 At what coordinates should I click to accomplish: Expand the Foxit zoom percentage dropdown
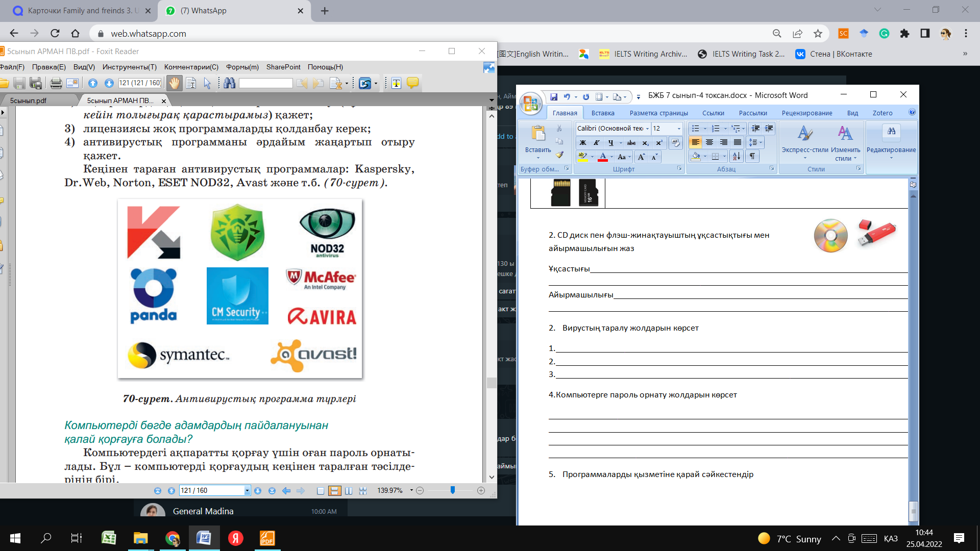click(411, 490)
